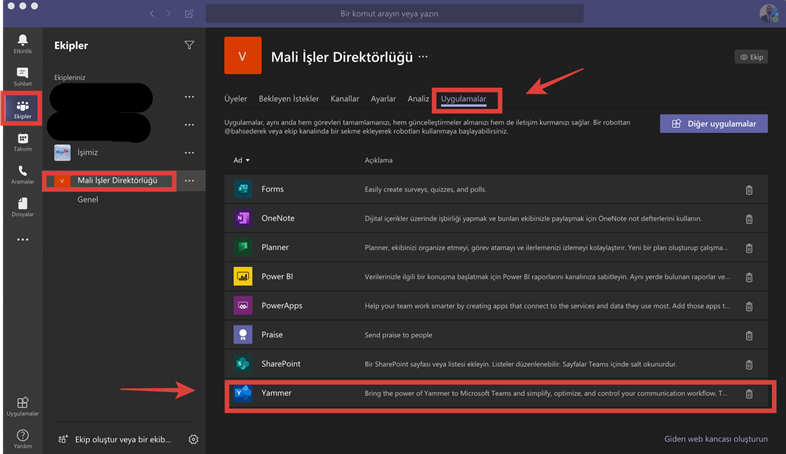The image size is (786, 454).
Task: Click the PowerApps app icon
Action: click(x=243, y=305)
